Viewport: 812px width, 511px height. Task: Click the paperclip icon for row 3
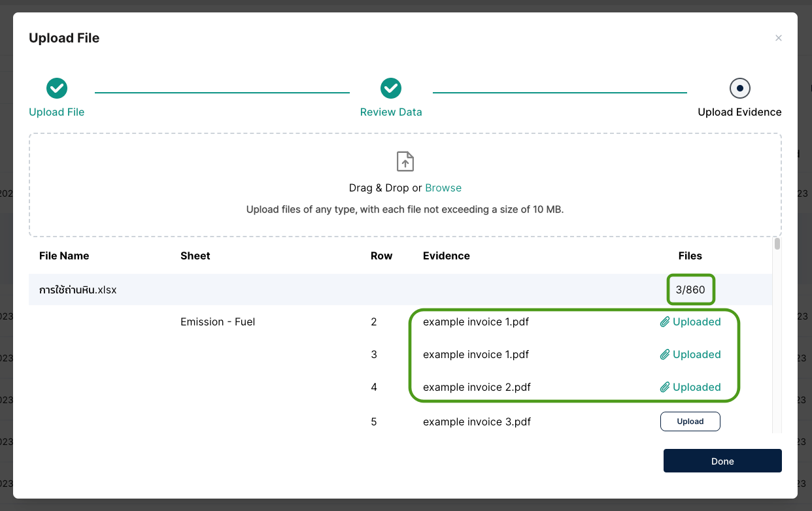pyautogui.click(x=665, y=355)
